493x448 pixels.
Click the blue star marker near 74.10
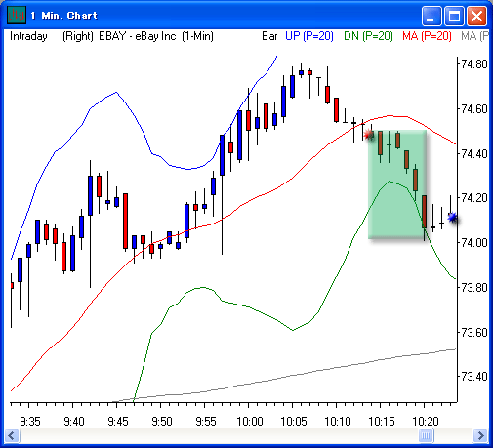click(452, 217)
